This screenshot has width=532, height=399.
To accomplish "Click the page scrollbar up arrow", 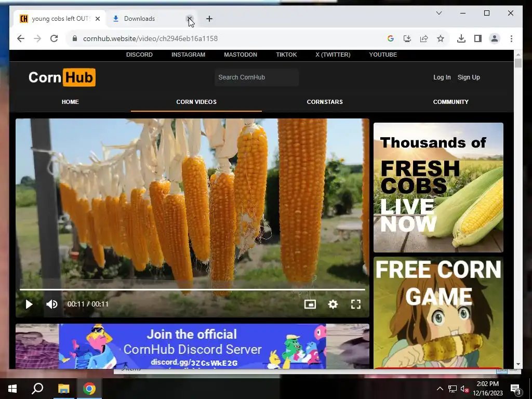I will point(518,54).
